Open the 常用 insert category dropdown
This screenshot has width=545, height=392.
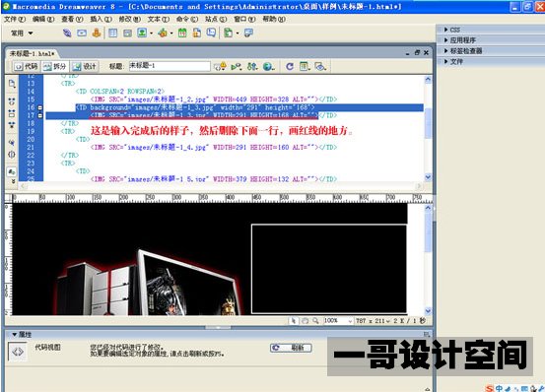click(x=22, y=33)
